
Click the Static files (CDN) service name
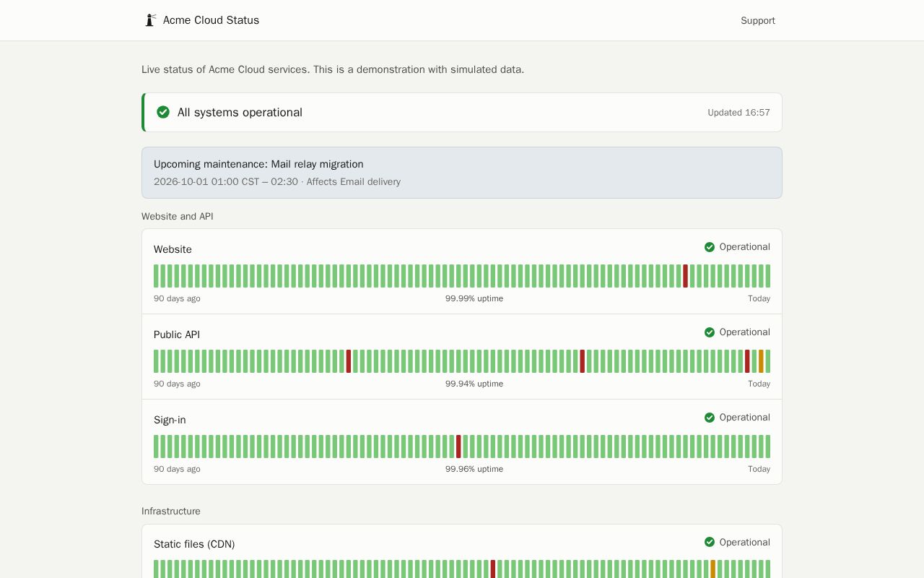tap(194, 544)
